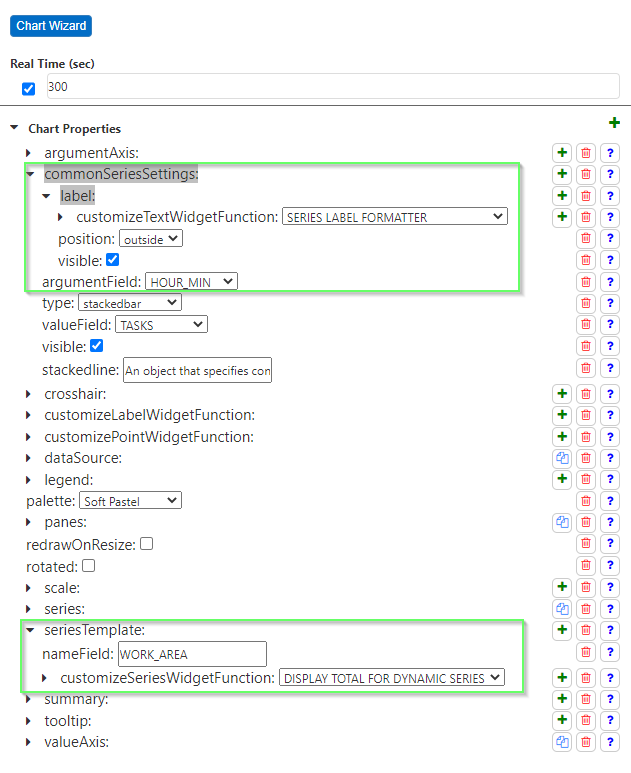The image size is (631, 773).
Task: Enable the rotated checkbox
Action: point(88,565)
